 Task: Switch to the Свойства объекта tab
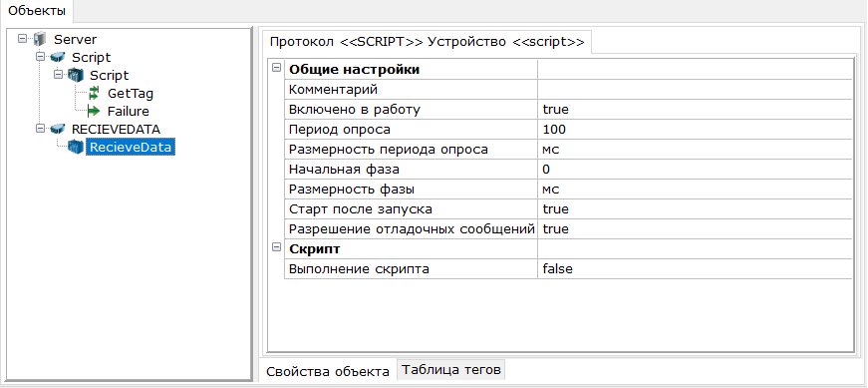(x=328, y=371)
